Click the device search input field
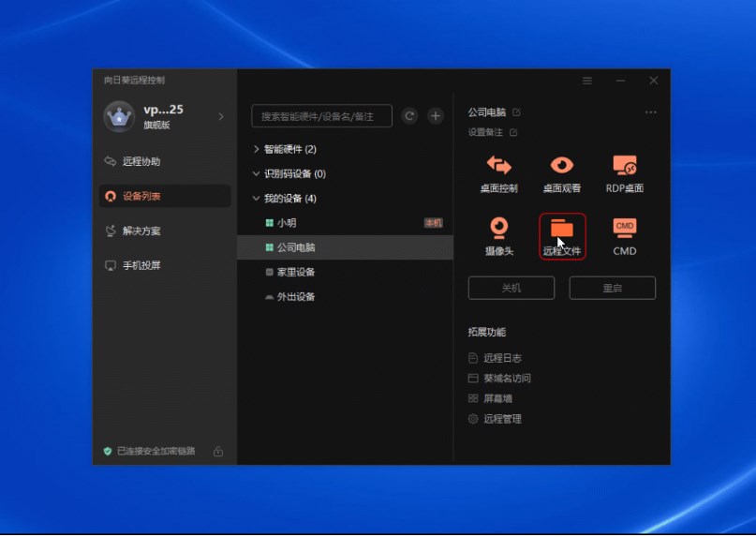756x537 pixels. pos(321,116)
